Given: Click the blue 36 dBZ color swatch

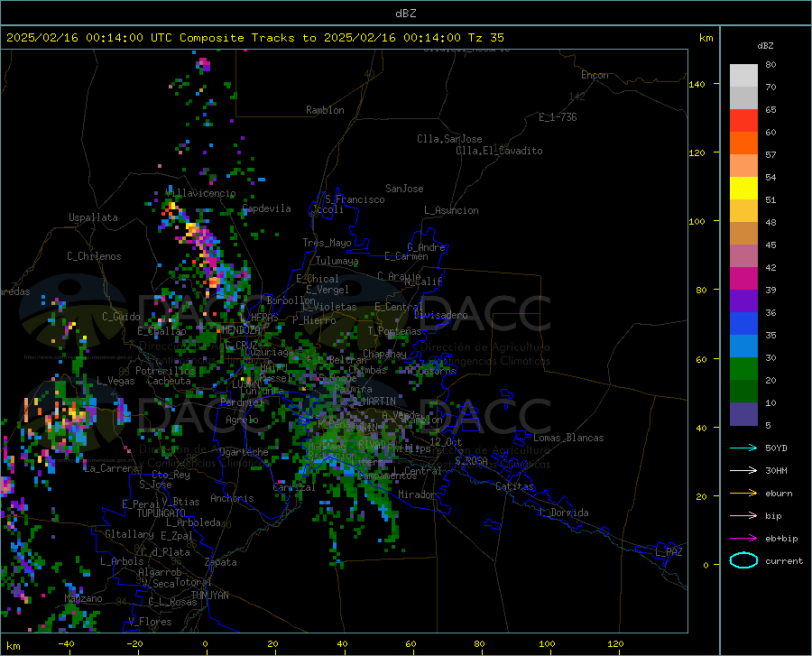Looking at the screenshot, I should [743, 323].
